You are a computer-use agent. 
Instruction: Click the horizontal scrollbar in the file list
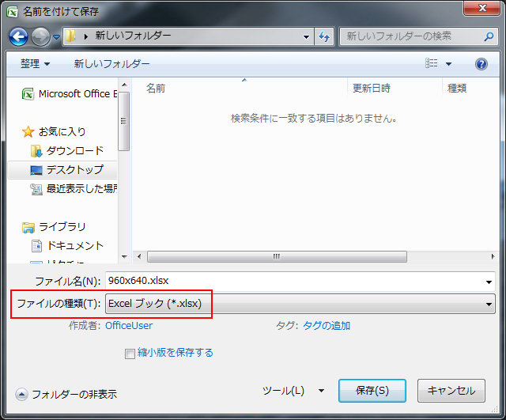277,256
